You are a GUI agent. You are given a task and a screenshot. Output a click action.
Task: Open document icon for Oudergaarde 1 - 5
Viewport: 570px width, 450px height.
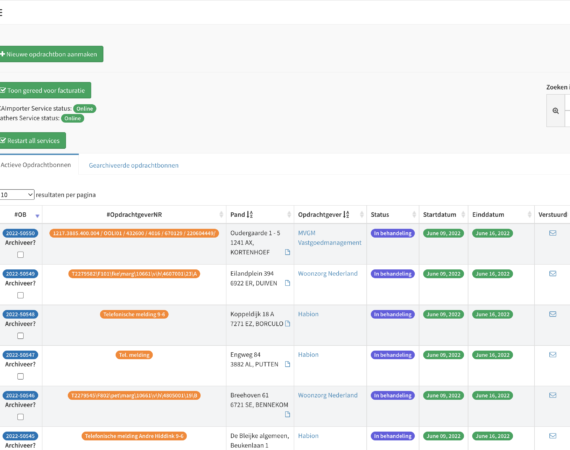pyautogui.click(x=287, y=252)
